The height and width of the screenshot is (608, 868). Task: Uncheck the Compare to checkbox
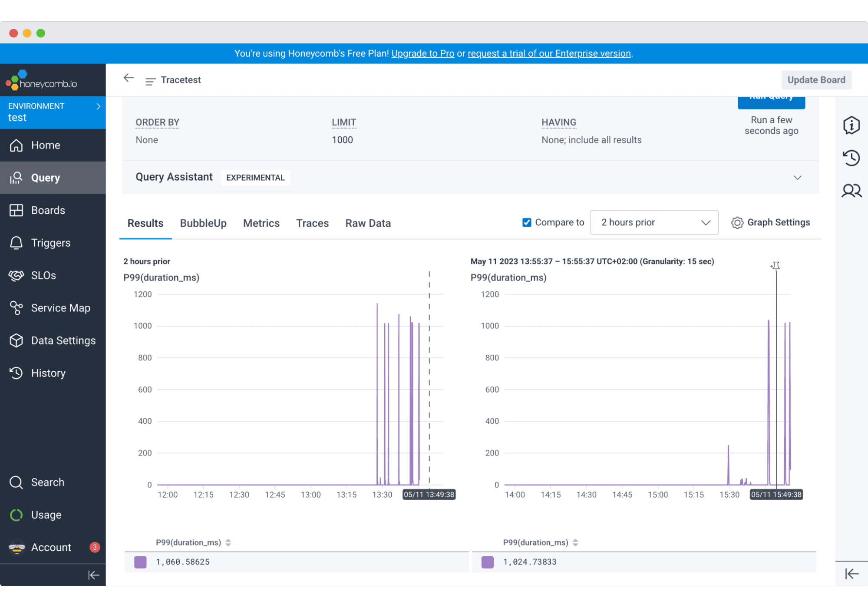pos(526,222)
